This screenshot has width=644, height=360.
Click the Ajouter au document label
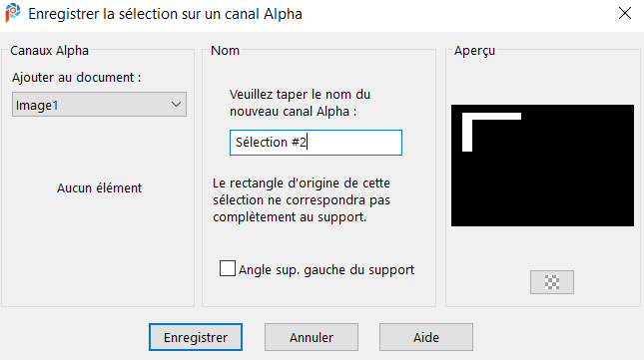click(77, 78)
